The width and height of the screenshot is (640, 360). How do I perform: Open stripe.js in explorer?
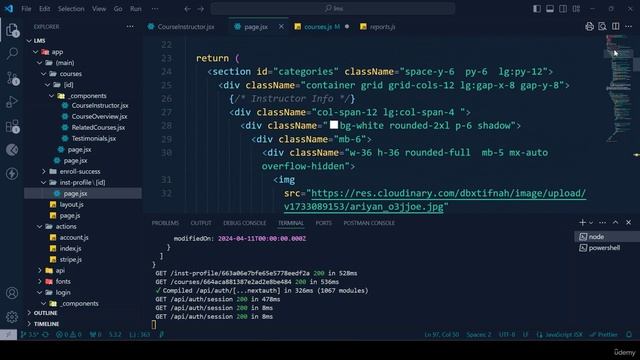pos(71,259)
